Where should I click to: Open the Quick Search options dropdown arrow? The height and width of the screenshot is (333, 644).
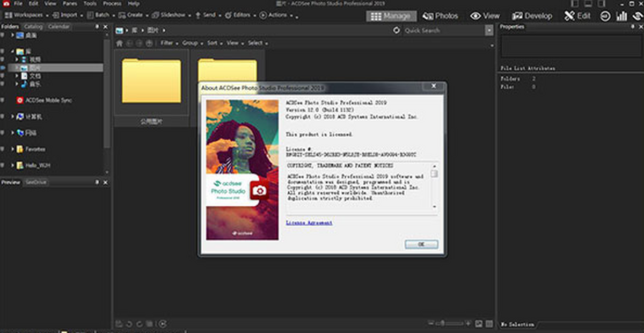click(x=489, y=31)
